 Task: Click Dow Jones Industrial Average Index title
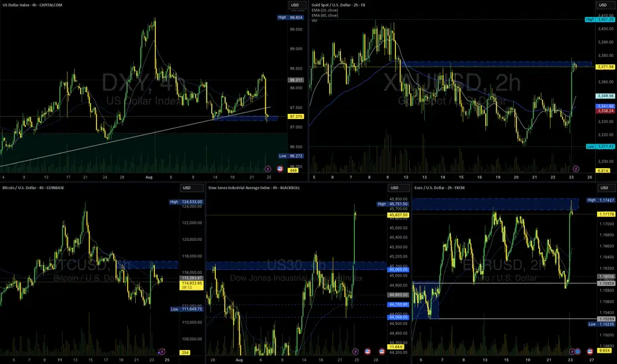(x=254, y=188)
